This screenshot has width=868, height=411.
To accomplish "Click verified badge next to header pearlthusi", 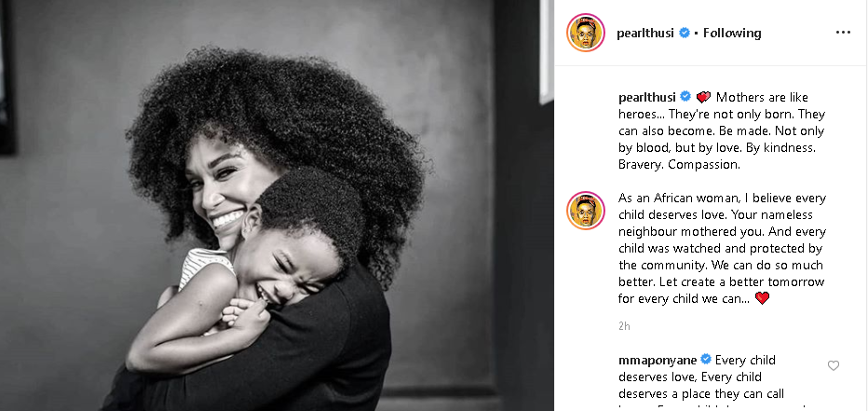I will point(685,33).
